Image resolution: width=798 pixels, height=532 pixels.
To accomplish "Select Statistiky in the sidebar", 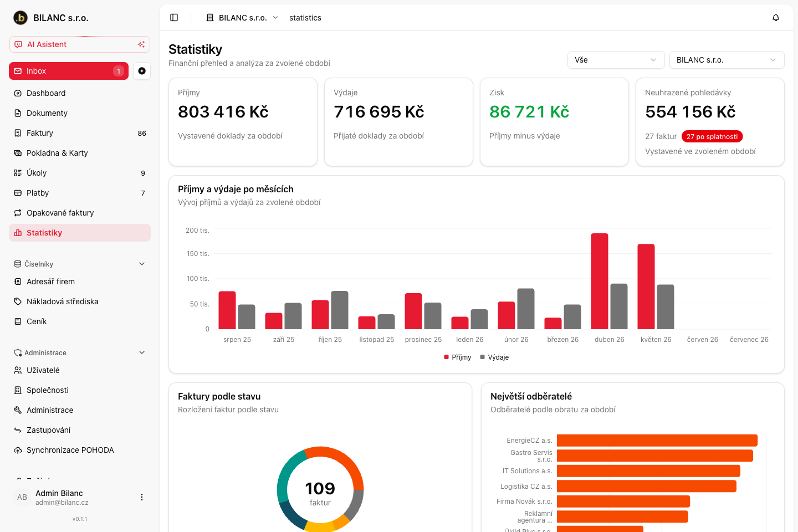I will [80, 233].
